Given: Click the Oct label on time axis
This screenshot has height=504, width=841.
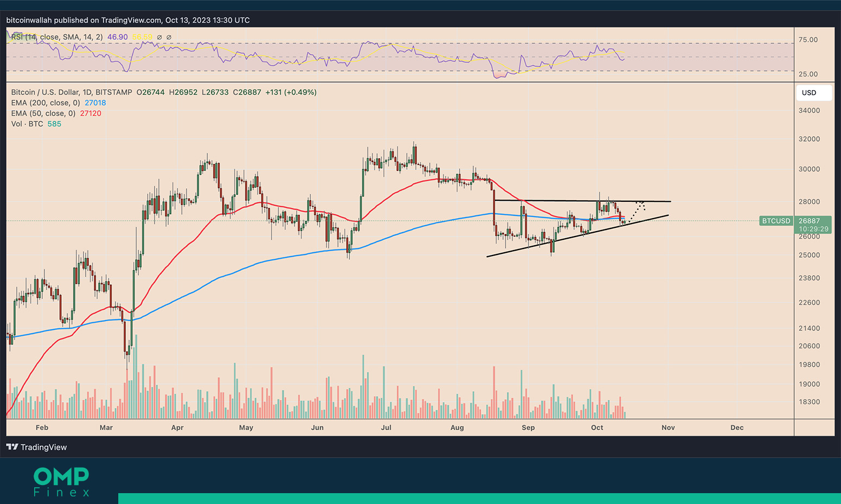Looking at the screenshot, I should 597,428.
